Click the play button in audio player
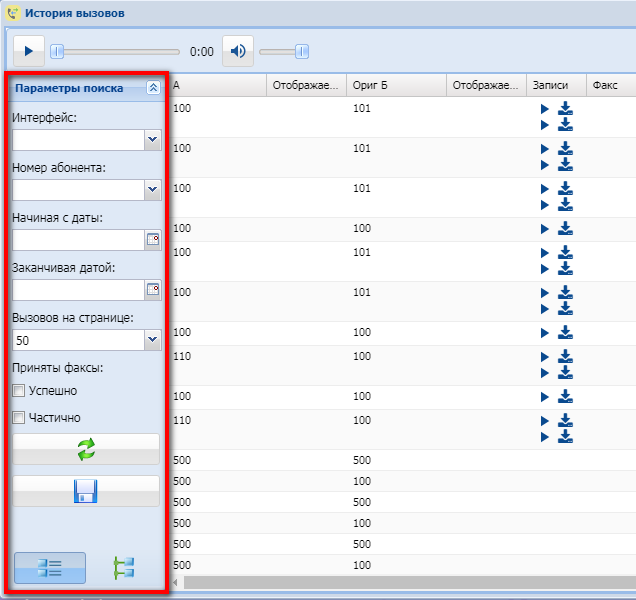The image size is (636, 600). (28, 51)
